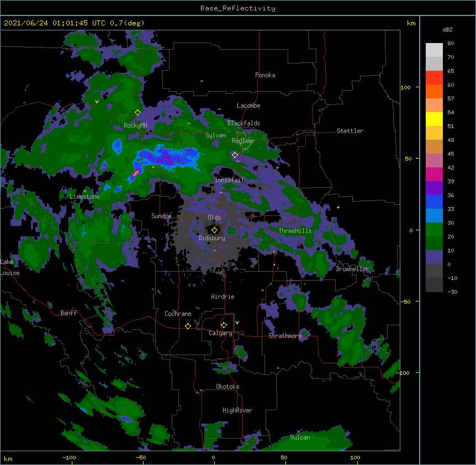The height and width of the screenshot is (465, 476).
Task: Click the 100 km tick on right axis
Action: point(405,87)
